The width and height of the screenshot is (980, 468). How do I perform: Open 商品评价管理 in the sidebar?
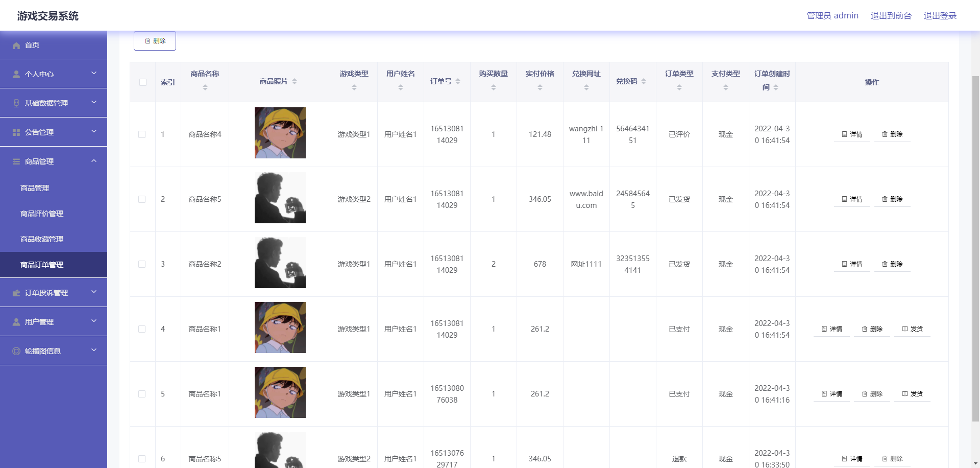click(54, 214)
